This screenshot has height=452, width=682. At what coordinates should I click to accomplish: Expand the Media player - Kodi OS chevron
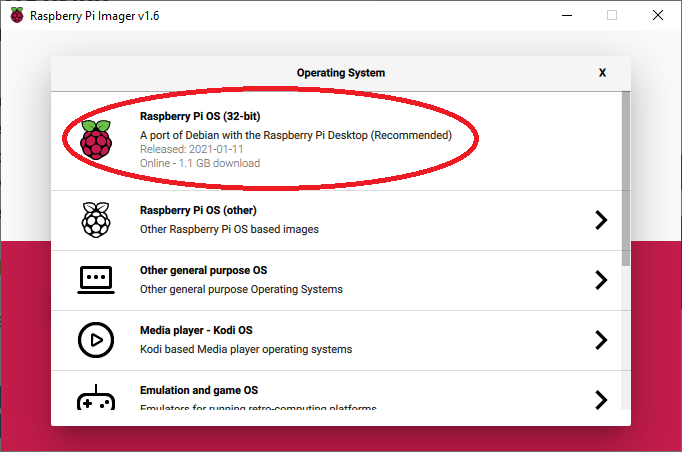601,340
